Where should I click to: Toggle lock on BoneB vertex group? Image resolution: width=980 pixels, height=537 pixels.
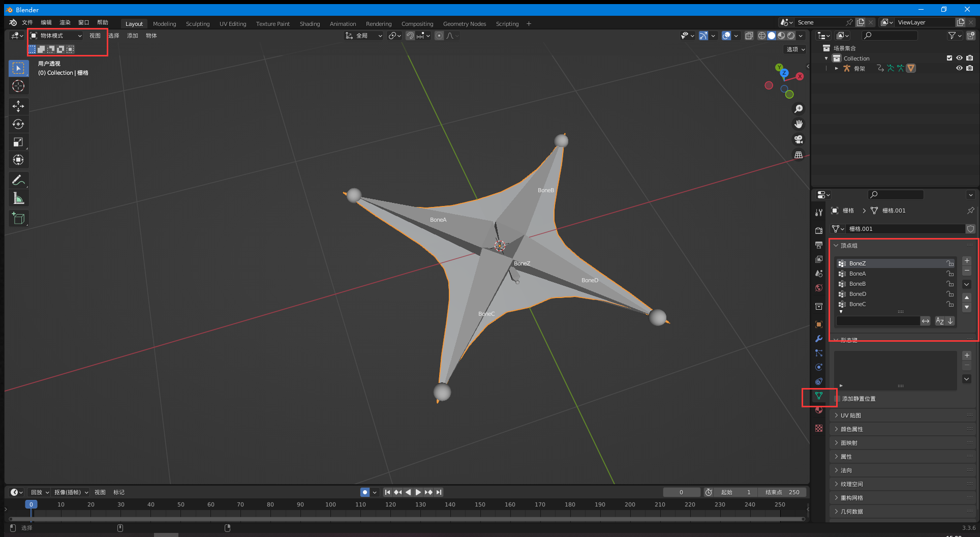pyautogui.click(x=950, y=284)
